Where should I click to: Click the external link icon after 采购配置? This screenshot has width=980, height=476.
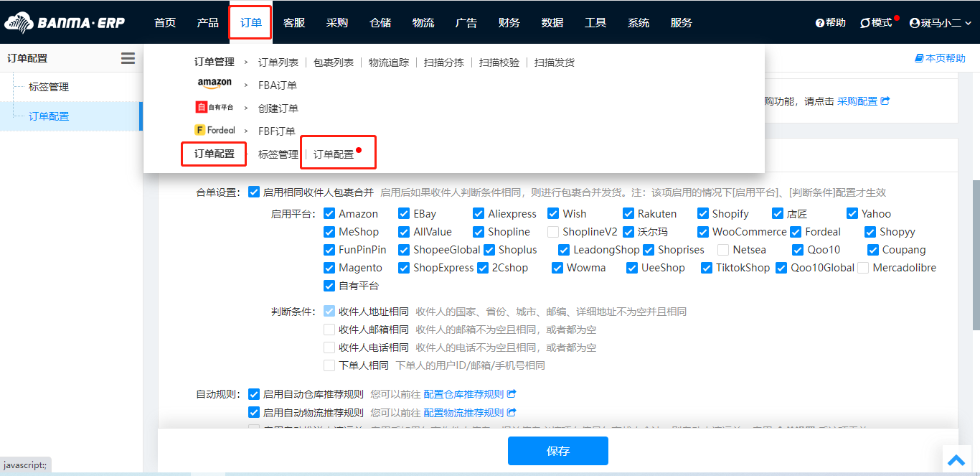[x=885, y=101]
